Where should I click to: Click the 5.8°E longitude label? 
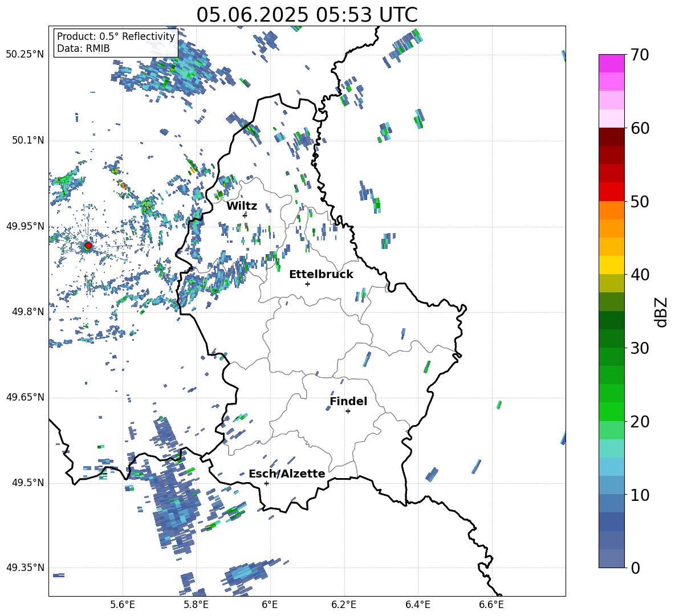click(x=196, y=605)
